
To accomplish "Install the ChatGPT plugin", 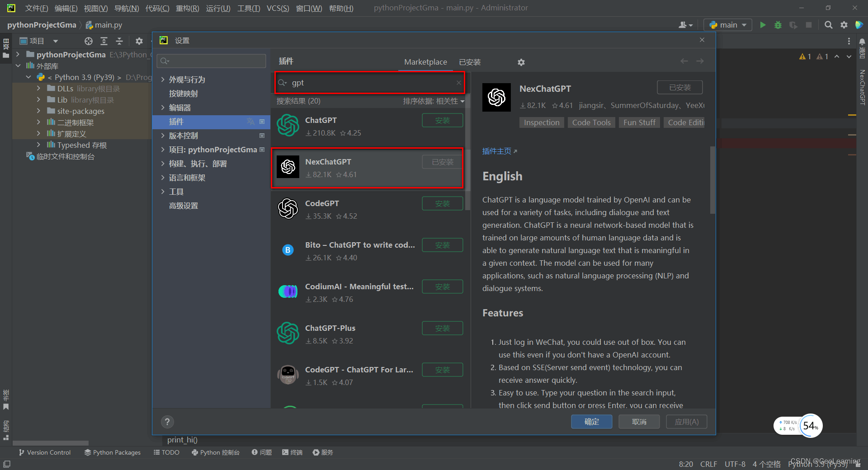I will 442,121.
